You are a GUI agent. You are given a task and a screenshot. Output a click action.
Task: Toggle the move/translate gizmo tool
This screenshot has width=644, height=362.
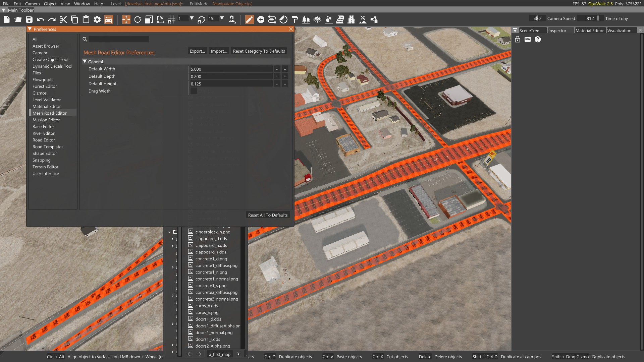click(x=126, y=19)
